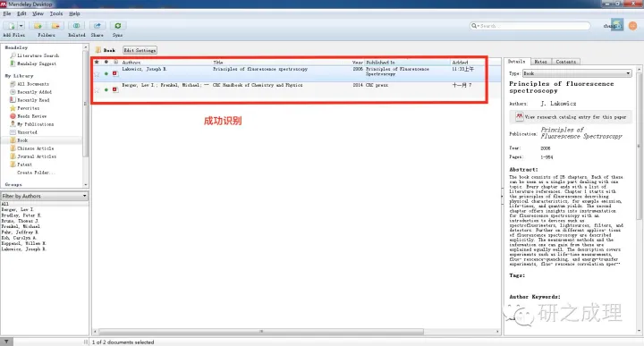The image size is (644, 346).
Task: Click View research catalog entry link
Action: [x=575, y=117]
